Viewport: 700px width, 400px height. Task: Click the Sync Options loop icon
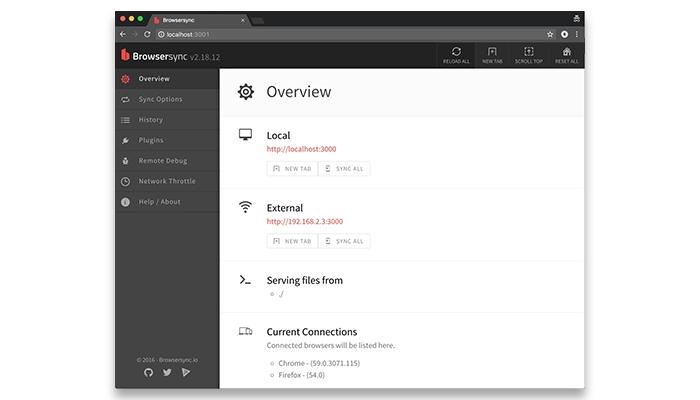point(125,100)
